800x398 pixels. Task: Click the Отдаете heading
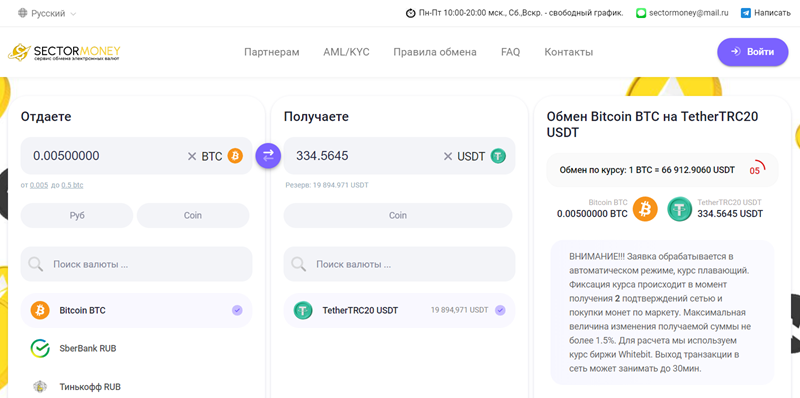[46, 117]
